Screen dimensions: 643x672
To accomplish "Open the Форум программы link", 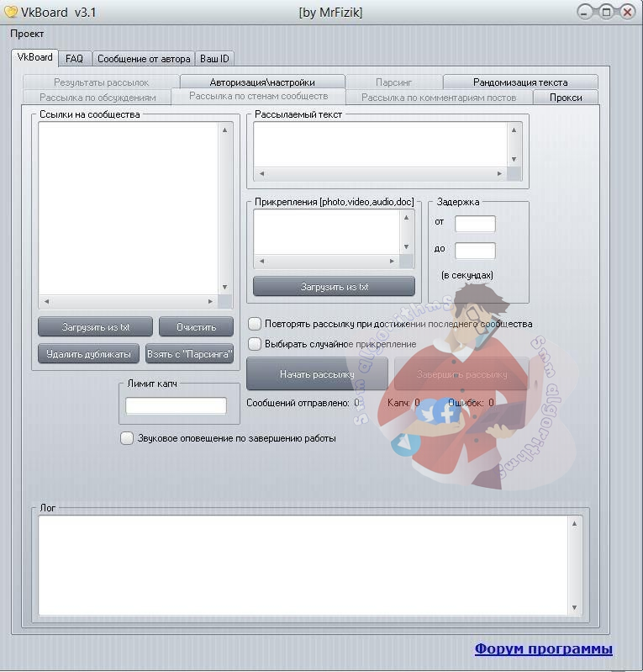I will click(543, 648).
